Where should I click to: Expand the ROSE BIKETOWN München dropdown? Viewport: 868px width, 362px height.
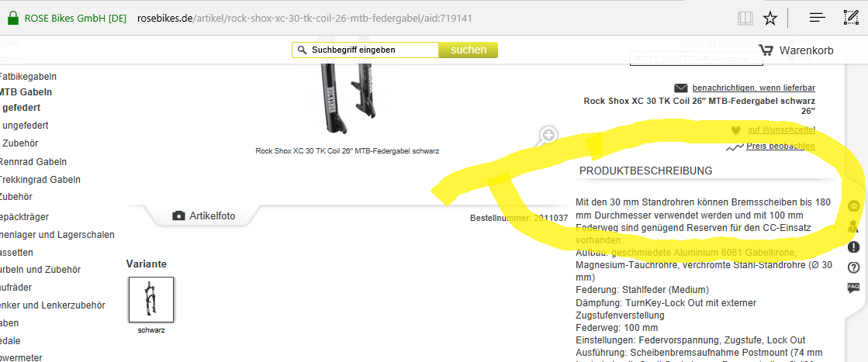(x=697, y=59)
